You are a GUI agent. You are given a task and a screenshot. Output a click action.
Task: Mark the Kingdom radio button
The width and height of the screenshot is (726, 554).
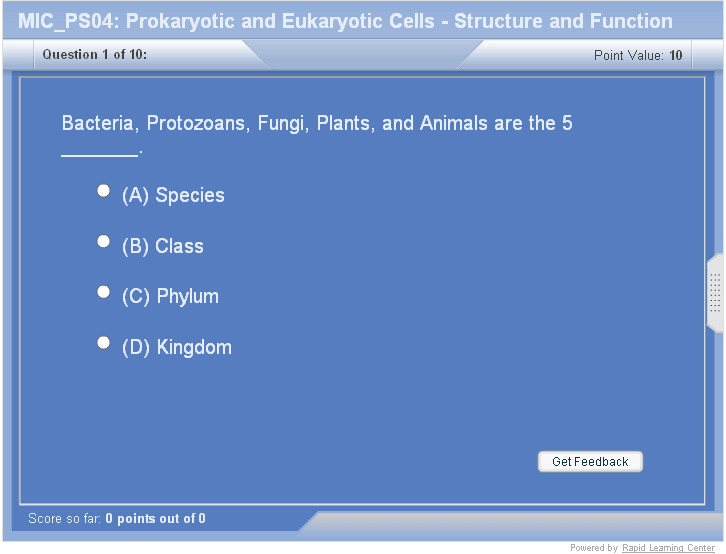coord(103,342)
